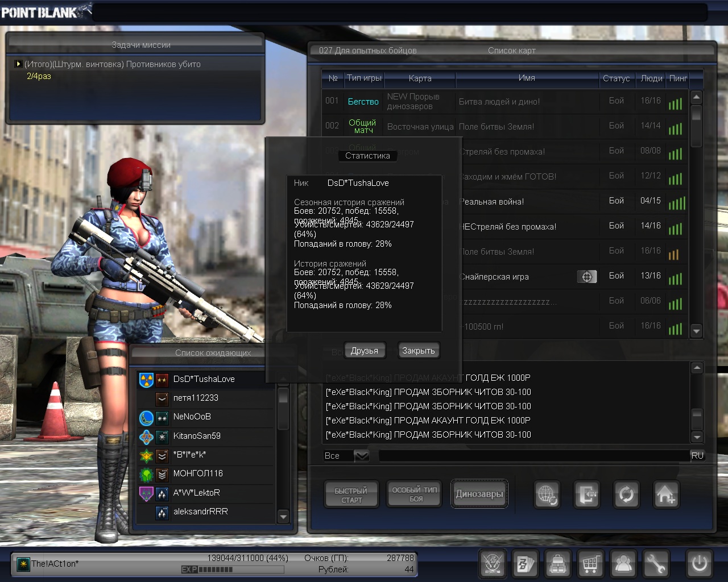Close the statistics popup with Закрыть
The height and width of the screenshot is (582, 728).
[419, 351]
